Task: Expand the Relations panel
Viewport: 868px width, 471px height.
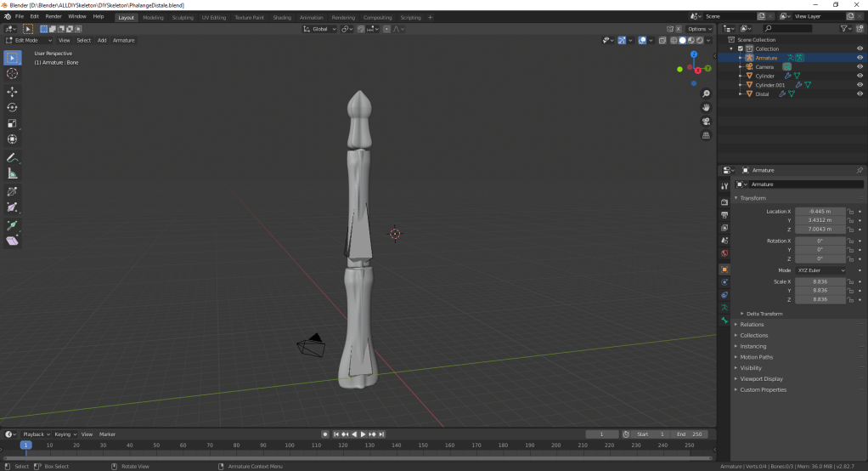Action: tap(752, 324)
